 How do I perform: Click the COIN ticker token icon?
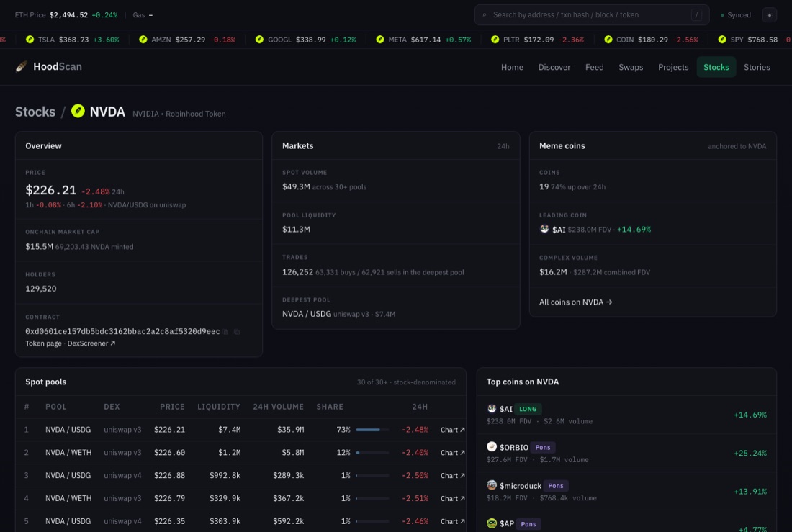608,40
